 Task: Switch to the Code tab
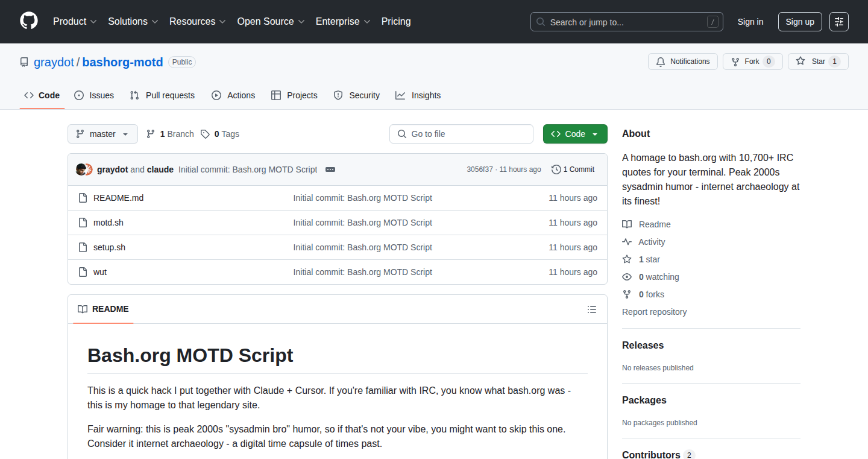point(42,95)
